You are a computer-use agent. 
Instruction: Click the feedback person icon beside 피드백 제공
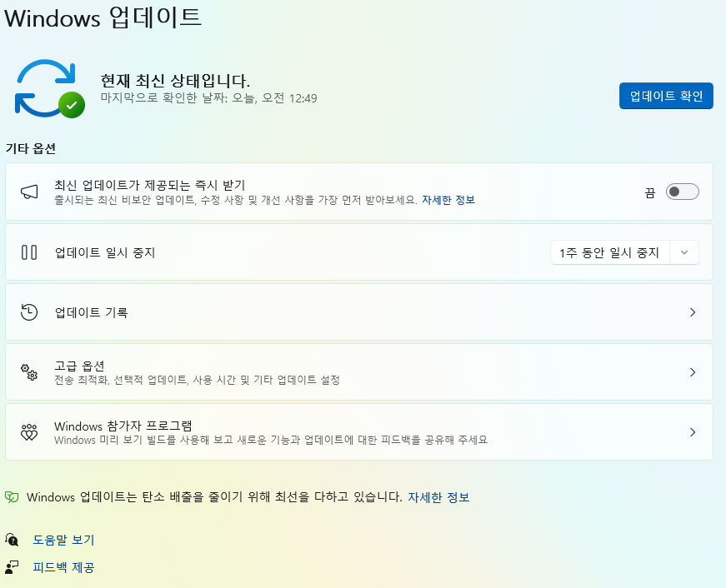(x=12, y=567)
